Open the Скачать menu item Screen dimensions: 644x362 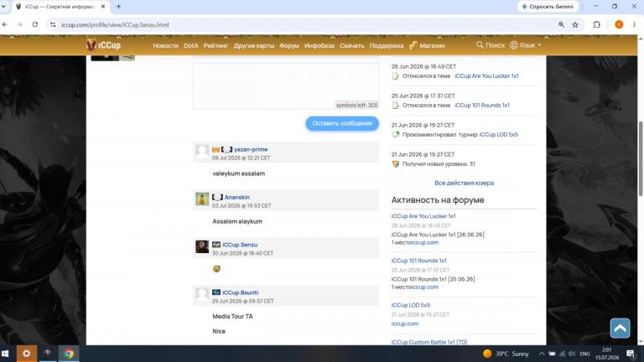[352, 45]
